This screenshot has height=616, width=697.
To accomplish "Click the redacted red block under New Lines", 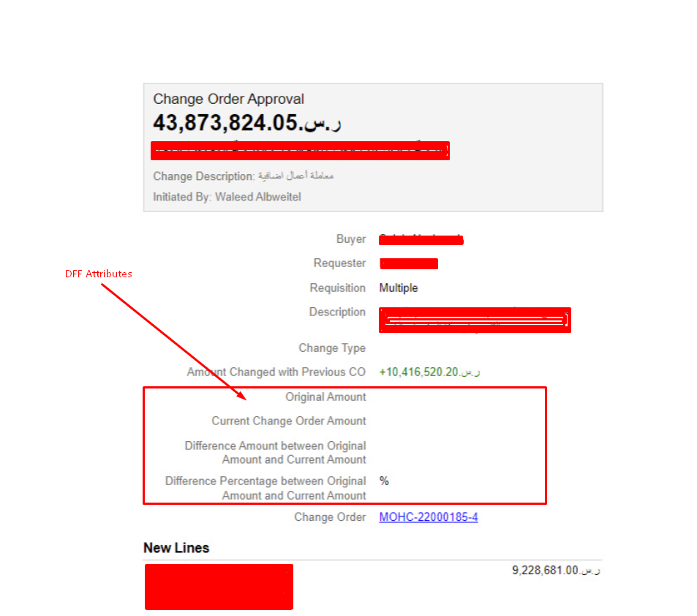I will [x=218, y=587].
